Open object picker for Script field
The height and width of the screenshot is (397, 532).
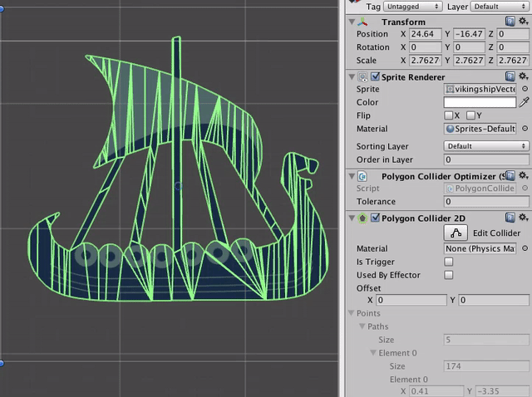(x=525, y=189)
